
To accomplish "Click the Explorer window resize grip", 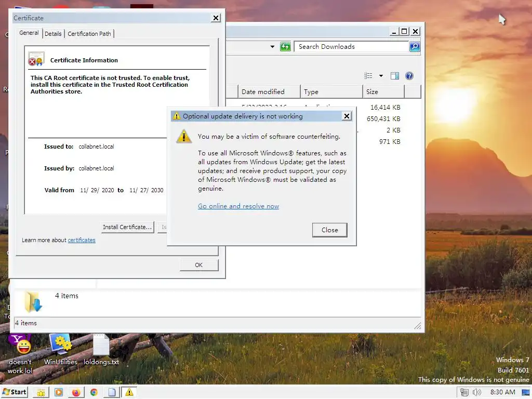I will click(x=417, y=326).
